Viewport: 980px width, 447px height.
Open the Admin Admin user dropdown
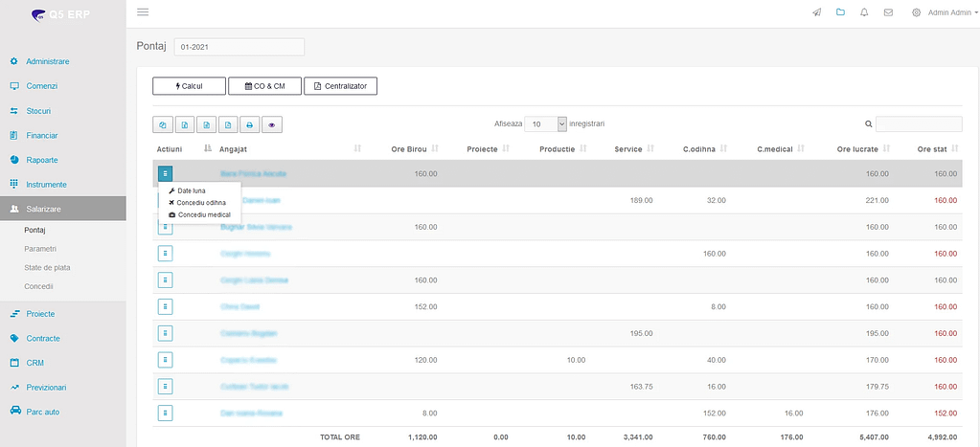point(952,12)
